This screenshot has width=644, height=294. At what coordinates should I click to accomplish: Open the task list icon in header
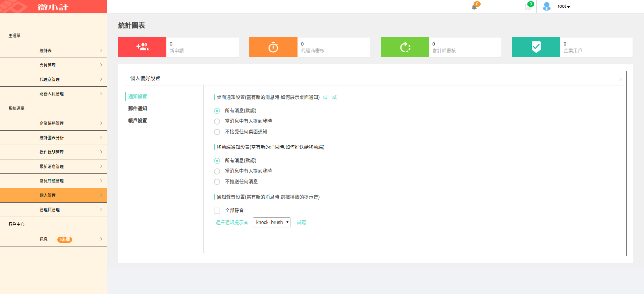pyautogui.click(x=528, y=7)
